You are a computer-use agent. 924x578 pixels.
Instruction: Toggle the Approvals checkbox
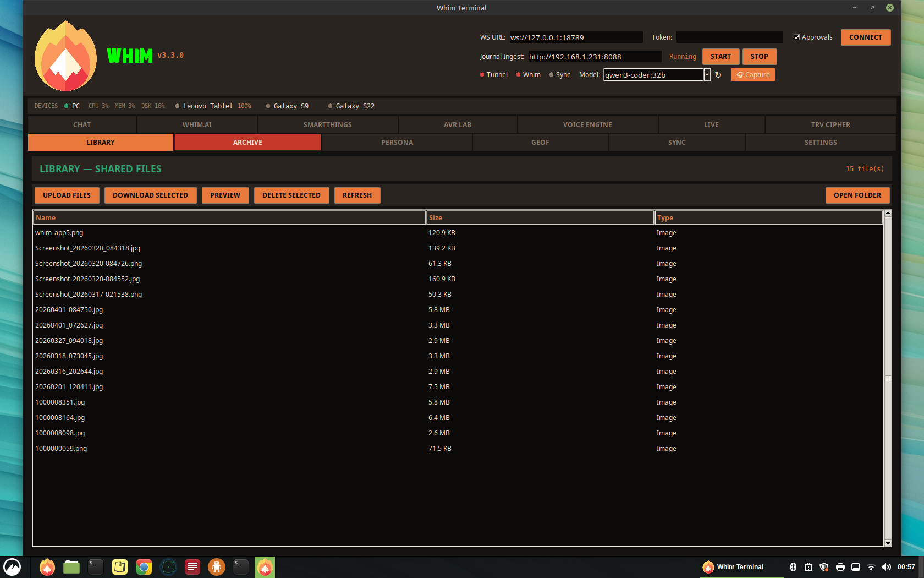(x=796, y=37)
